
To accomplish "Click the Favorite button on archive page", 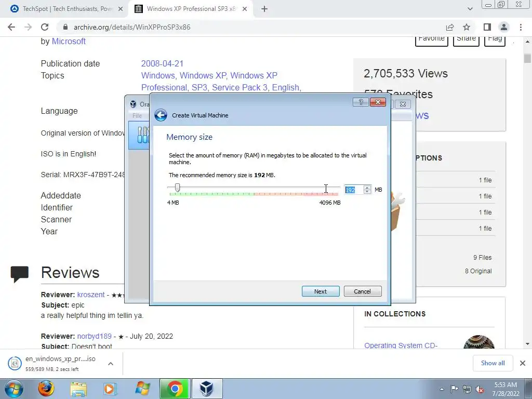I will coord(432,40).
